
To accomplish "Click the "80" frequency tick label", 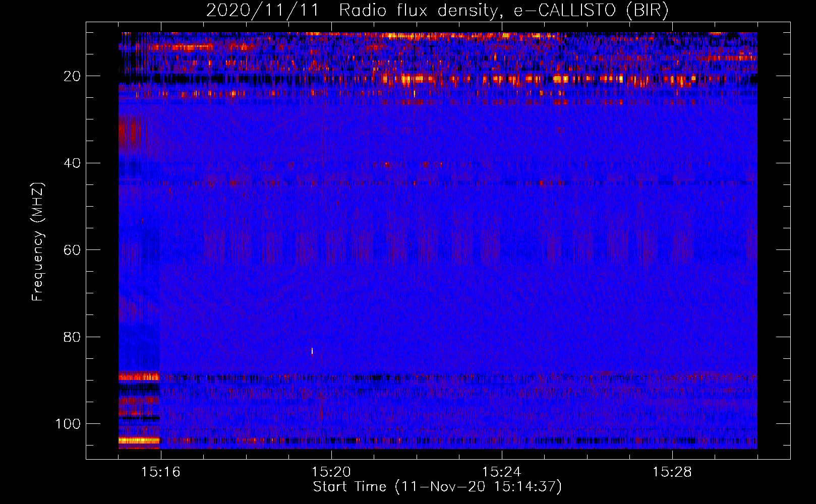I will (x=72, y=337).
